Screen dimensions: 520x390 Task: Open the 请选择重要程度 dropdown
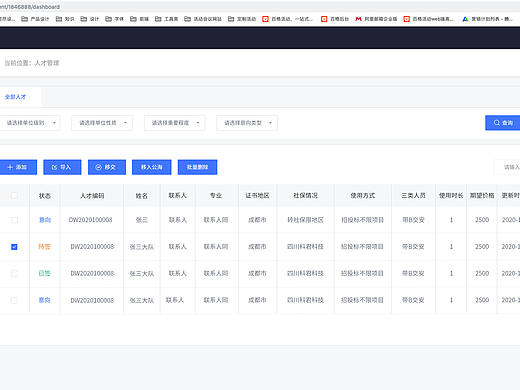pos(175,123)
